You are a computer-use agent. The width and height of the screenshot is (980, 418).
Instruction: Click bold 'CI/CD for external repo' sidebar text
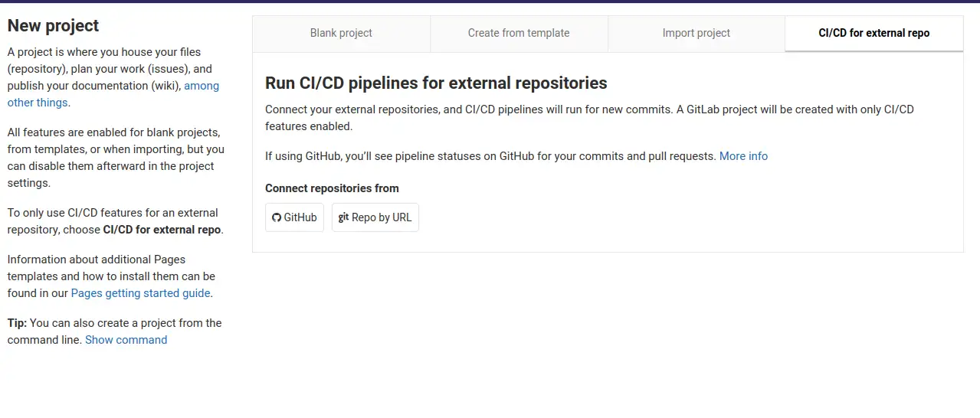pyautogui.click(x=162, y=230)
